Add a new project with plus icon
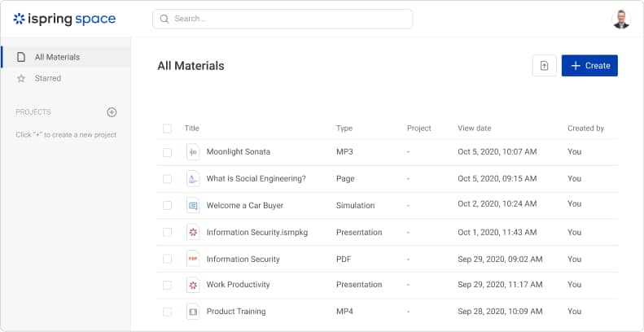The width and height of the screenshot is (644, 332). click(112, 112)
